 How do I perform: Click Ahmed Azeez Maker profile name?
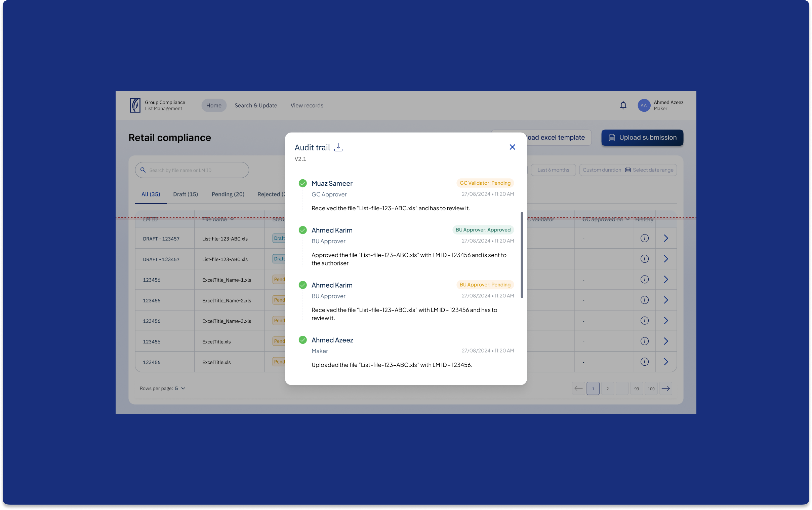(668, 105)
